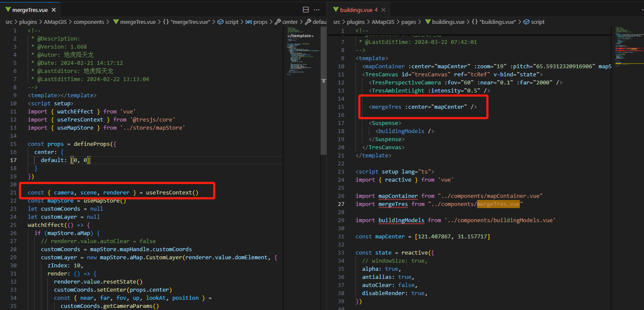Image resolution: width=644 pixels, height=310 pixels.
Task: Click '../stores/mapStore' import path
Action: click(x=152, y=127)
